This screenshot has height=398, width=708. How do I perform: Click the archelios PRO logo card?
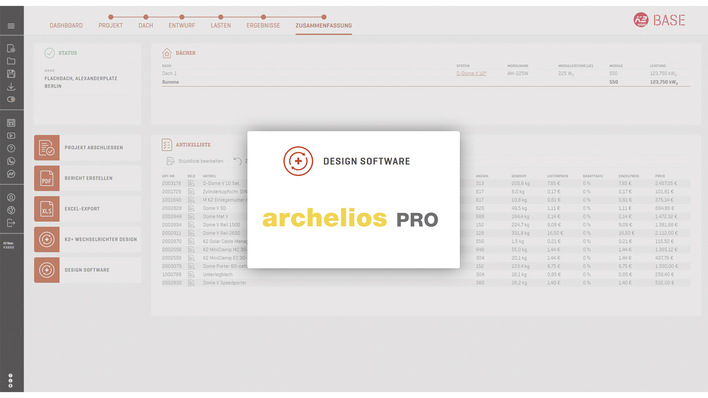(354, 200)
